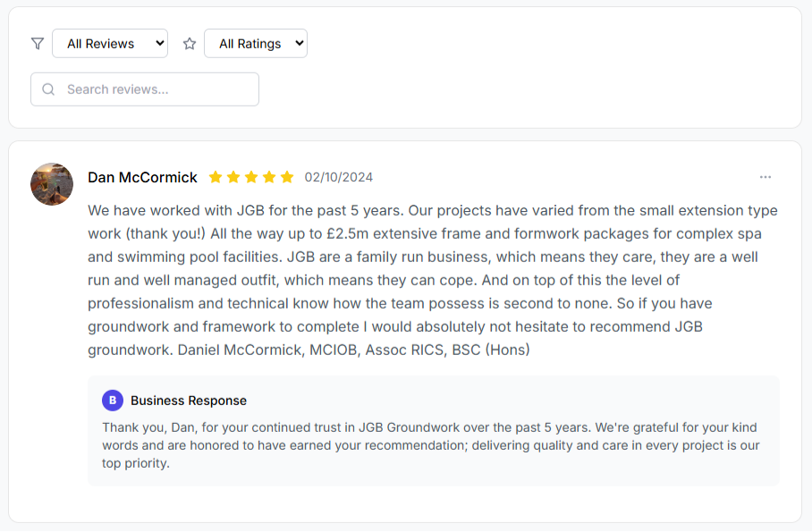Click the review date 02/10/2024
Image resolution: width=812 pixels, height=532 pixels.
click(338, 177)
